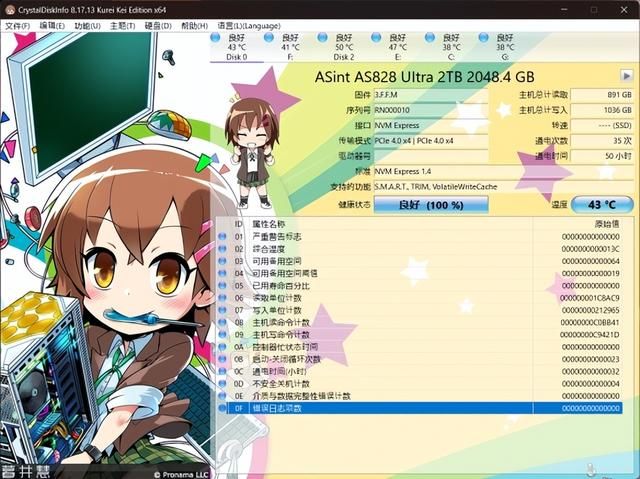Screen dimensions: 640x479
Task: Click the status orb of attribute 07
Action: [222, 310]
